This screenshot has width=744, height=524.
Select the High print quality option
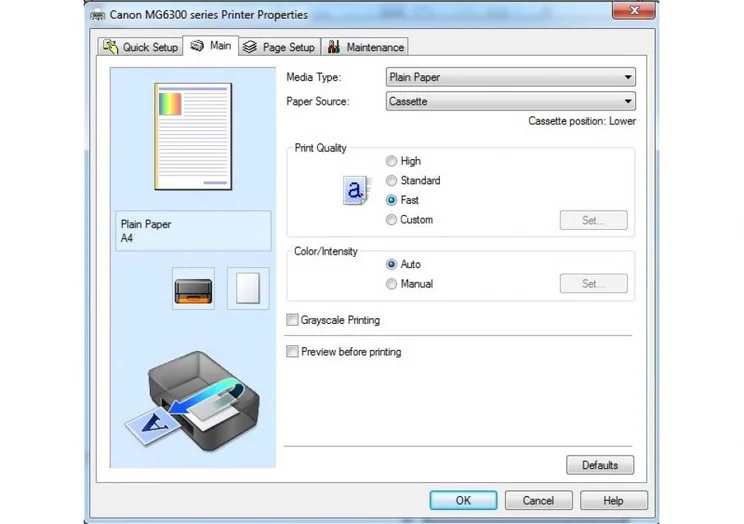[391, 161]
